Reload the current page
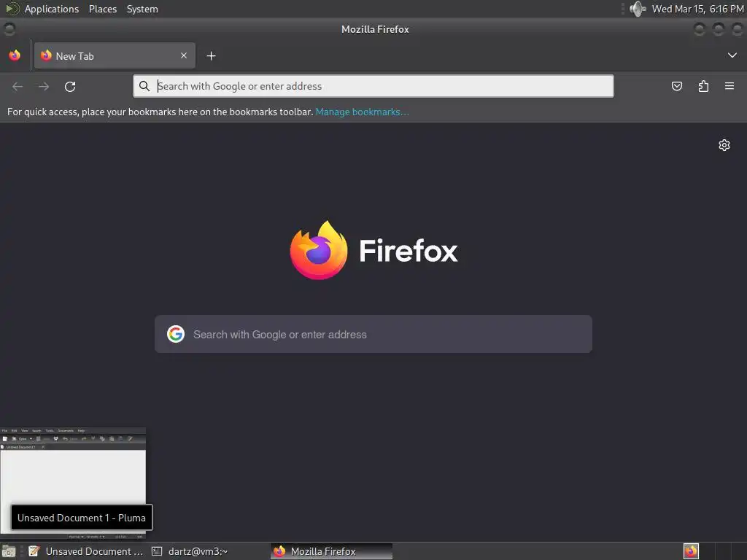747x560 pixels. coord(70,86)
